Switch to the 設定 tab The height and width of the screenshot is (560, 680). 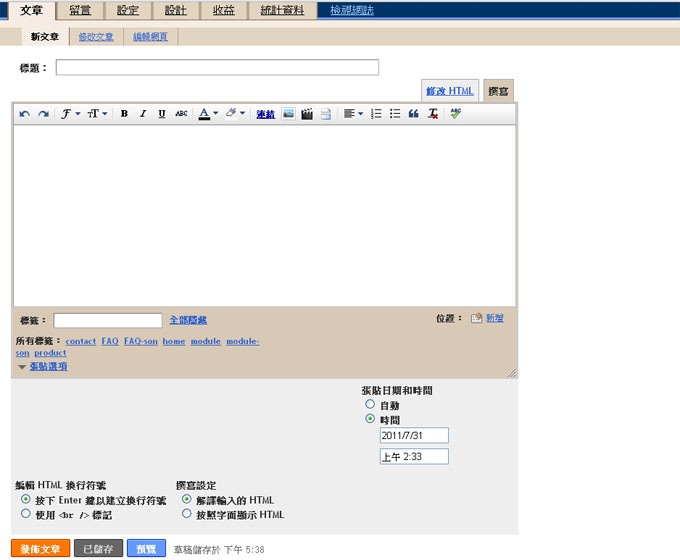click(x=128, y=10)
